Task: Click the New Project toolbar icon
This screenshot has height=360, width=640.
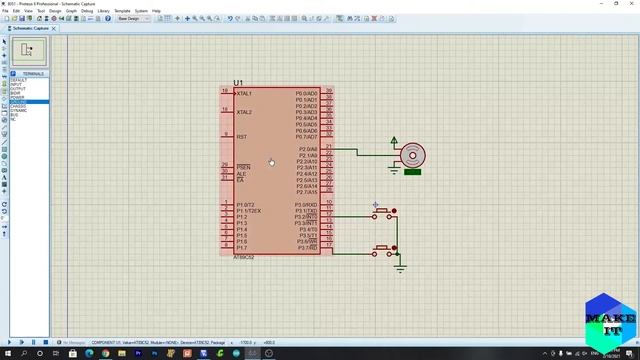Action: pyautogui.click(x=7, y=19)
